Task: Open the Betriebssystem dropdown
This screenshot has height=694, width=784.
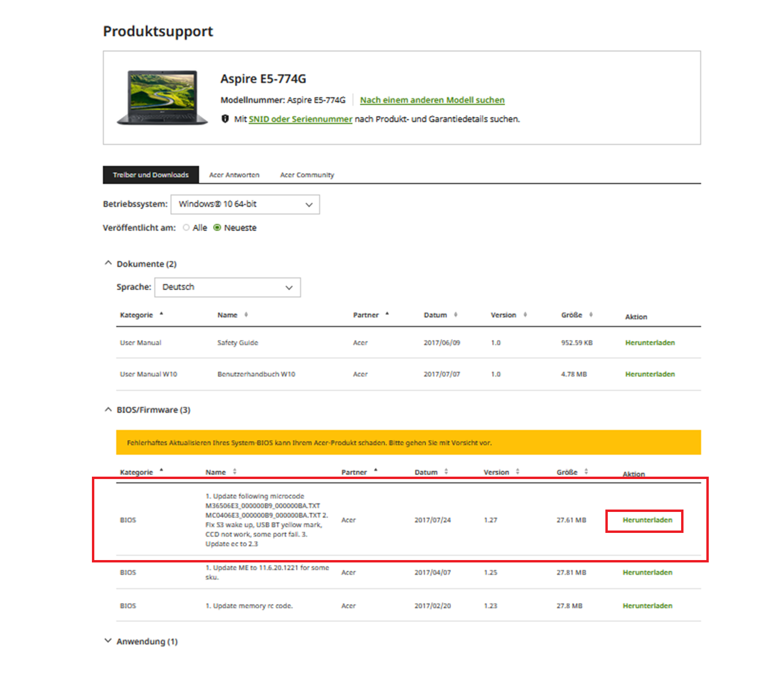Action: tap(245, 204)
